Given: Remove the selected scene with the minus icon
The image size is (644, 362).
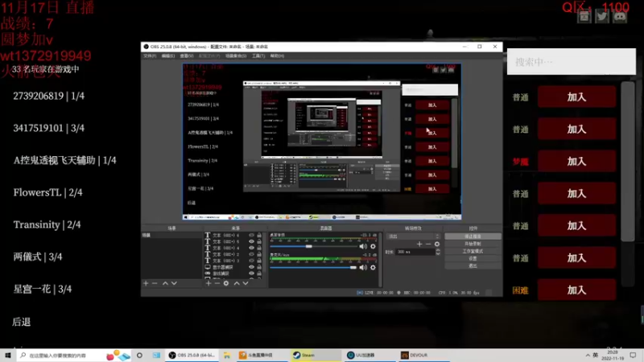Looking at the screenshot, I should 155,283.
